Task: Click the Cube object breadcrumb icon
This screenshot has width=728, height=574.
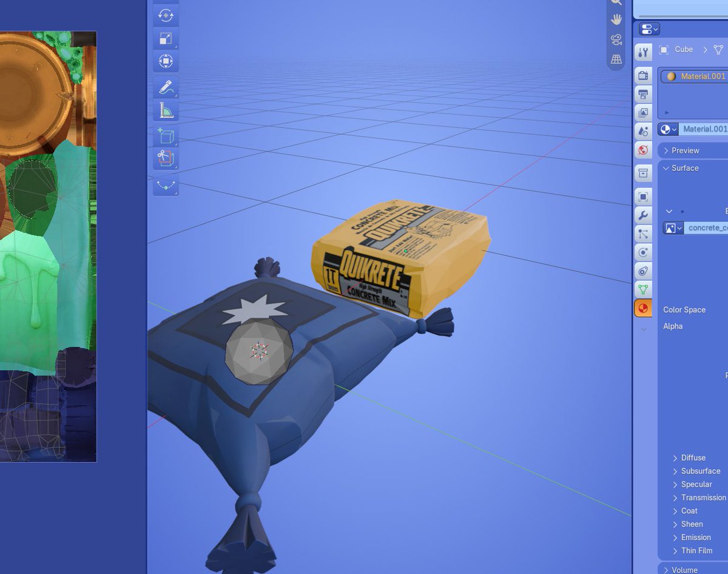Action: pyautogui.click(x=664, y=50)
